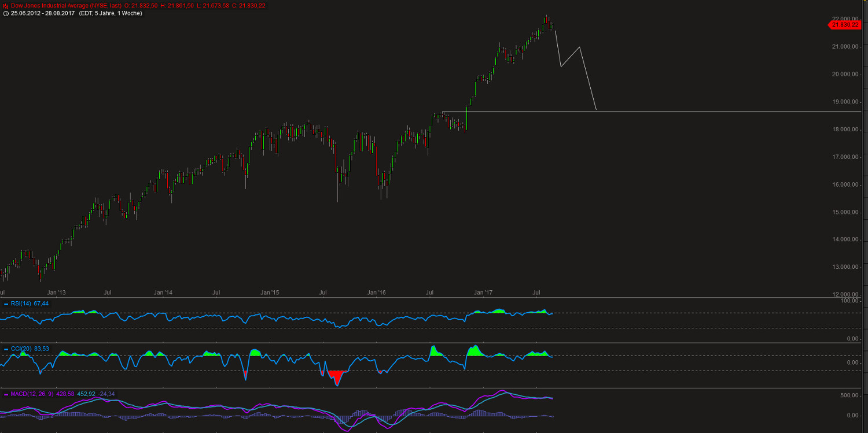Screen dimensions: 868x433
Task: Click the Jan'16 time axis label
Action: [x=377, y=293]
